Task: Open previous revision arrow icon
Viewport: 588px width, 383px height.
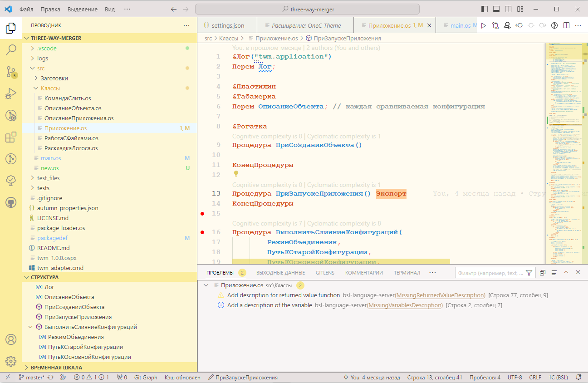Action: click(x=519, y=26)
